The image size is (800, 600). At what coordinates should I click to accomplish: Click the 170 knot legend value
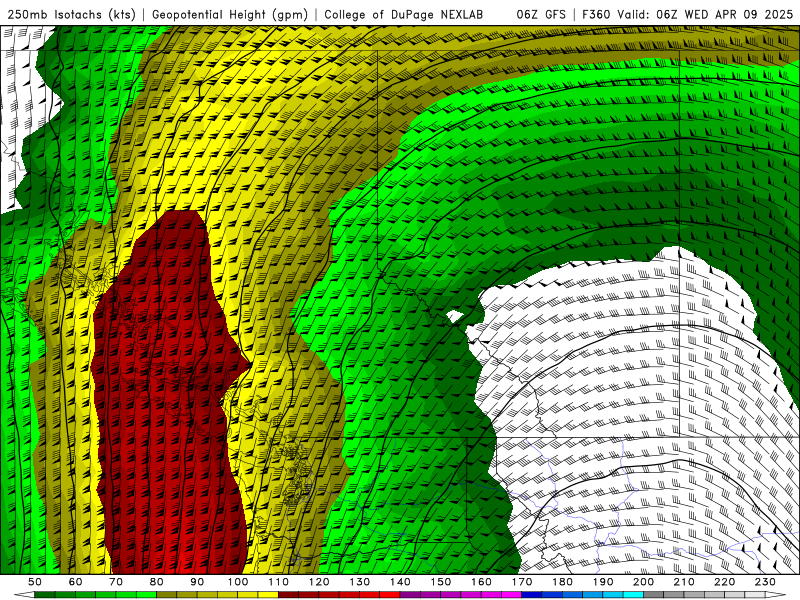tap(522, 582)
